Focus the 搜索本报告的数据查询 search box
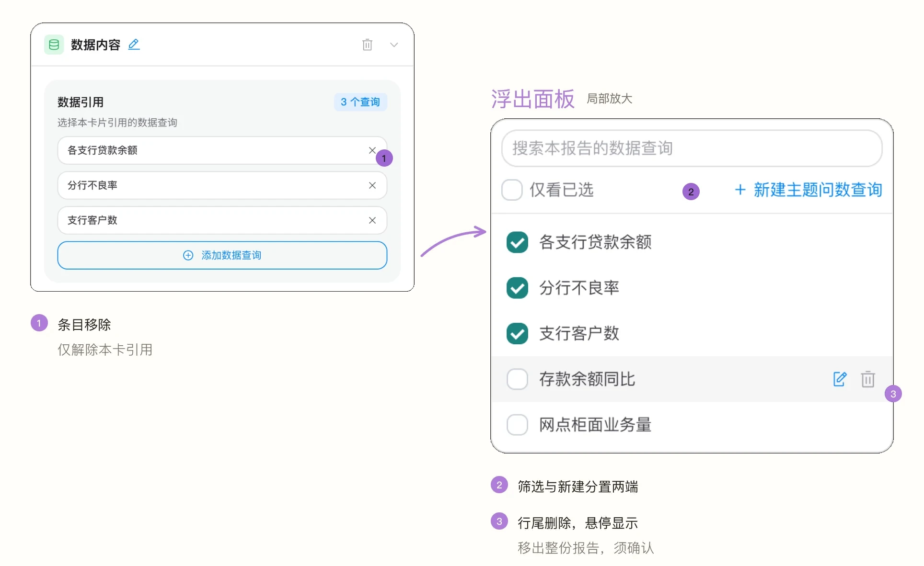Screen dimensions: 924x566 tap(692, 148)
